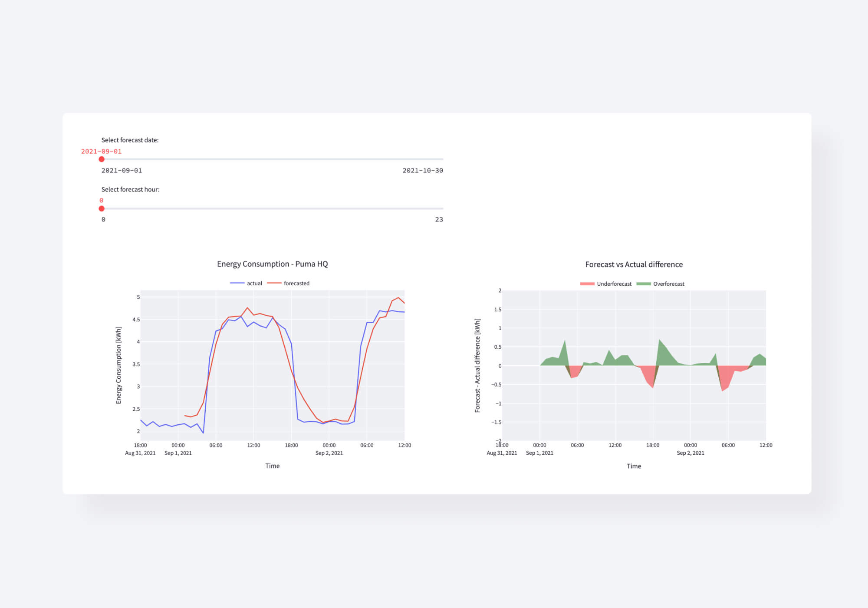This screenshot has height=608, width=868.
Task: Click the Time axis label on the left chart
Action: coord(273,466)
